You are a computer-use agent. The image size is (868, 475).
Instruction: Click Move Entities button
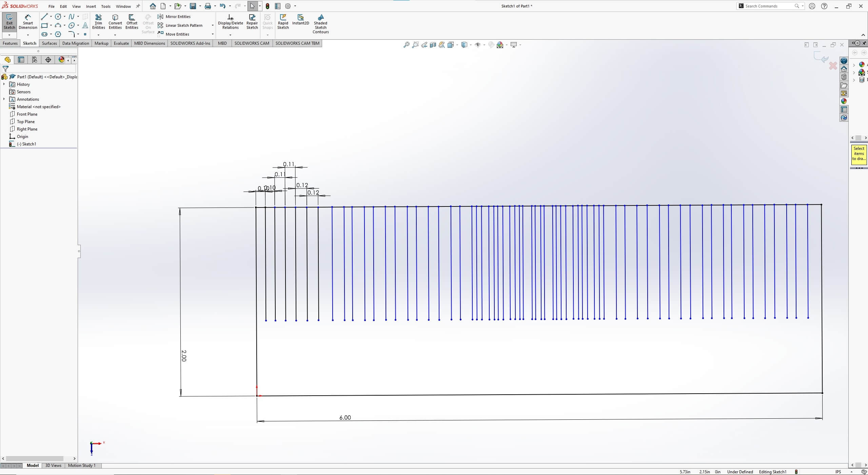(173, 34)
